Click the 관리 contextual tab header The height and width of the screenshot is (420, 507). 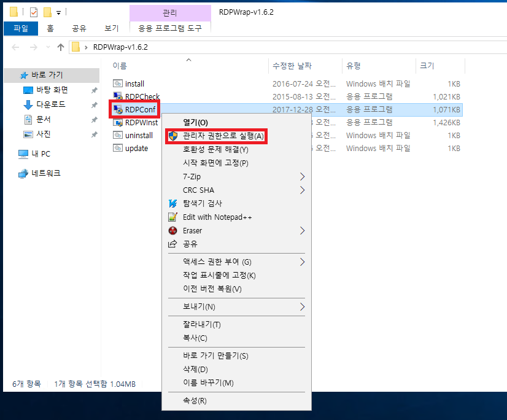click(x=170, y=13)
